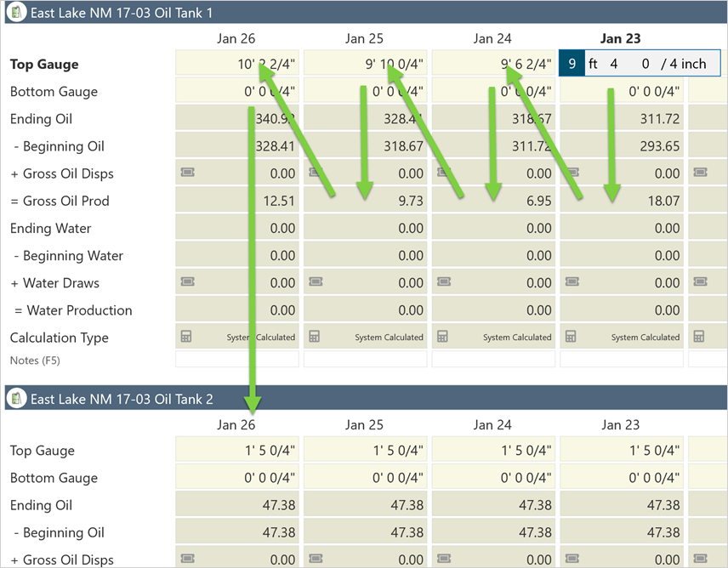The image size is (728, 568).
Task: Click the quarter-inch value in Jan 23 Top Gauge
Action: point(646,64)
